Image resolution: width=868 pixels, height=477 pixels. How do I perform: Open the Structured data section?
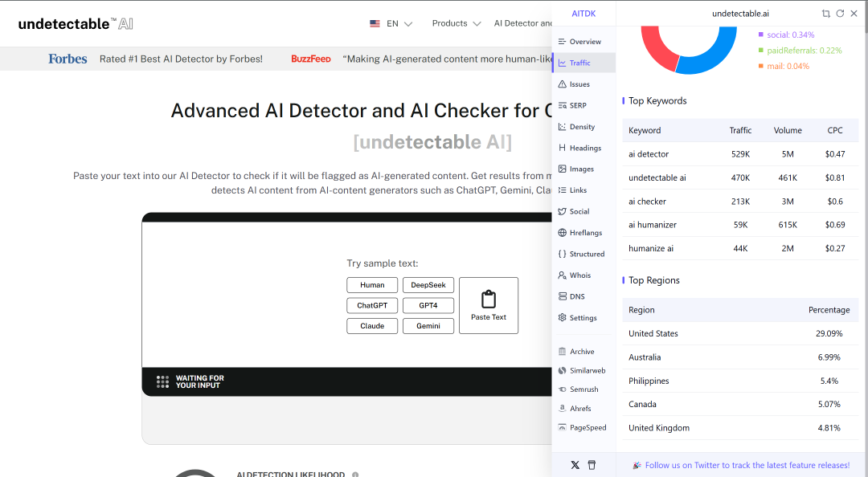point(584,254)
